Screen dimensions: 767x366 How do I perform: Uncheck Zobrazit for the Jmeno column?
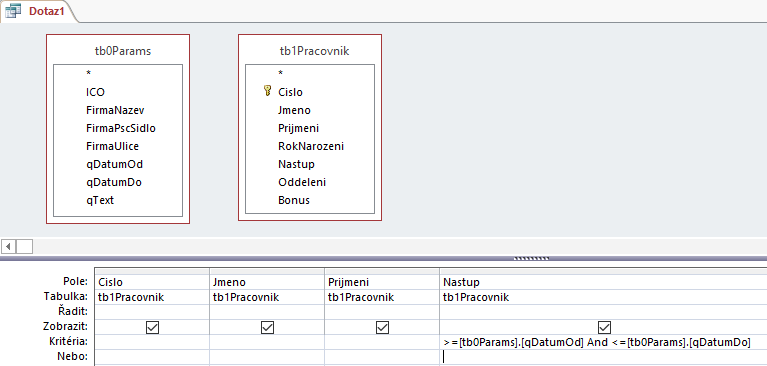coord(267,327)
